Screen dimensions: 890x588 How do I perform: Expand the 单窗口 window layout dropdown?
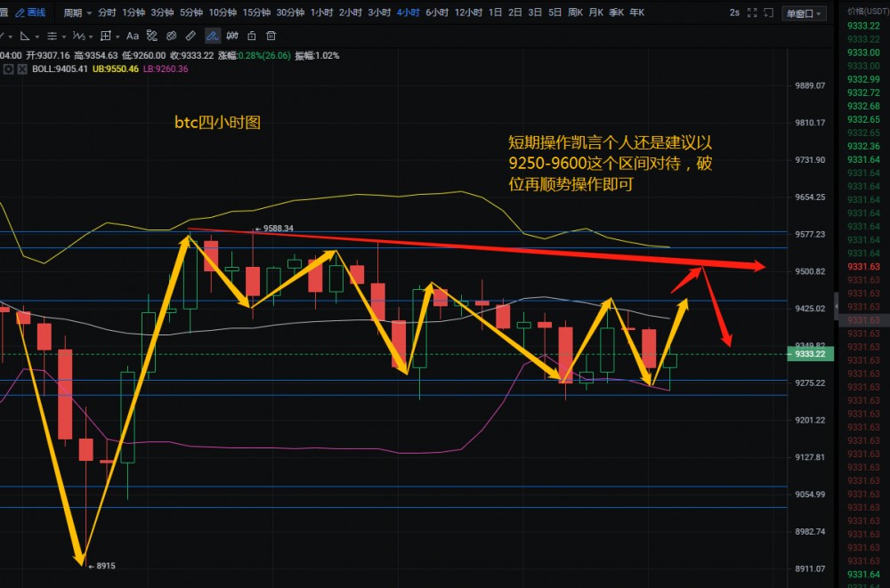click(x=803, y=13)
